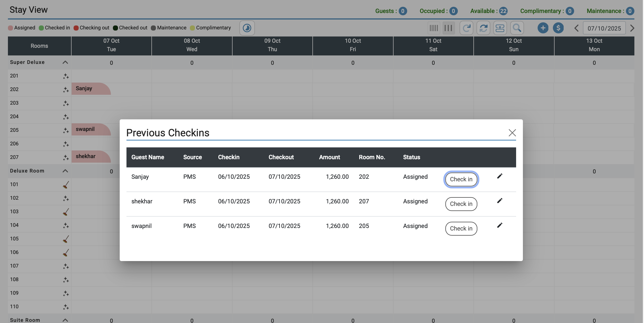This screenshot has width=644, height=323.
Task: Collapse the Super Deluxe room group
Action: [x=65, y=62]
